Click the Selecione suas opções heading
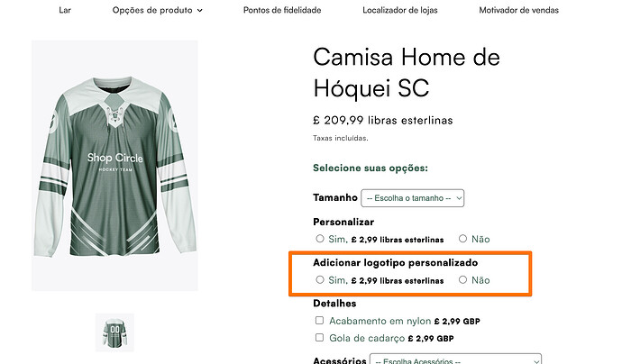Viewport: 622px width, 364px height. tap(370, 168)
